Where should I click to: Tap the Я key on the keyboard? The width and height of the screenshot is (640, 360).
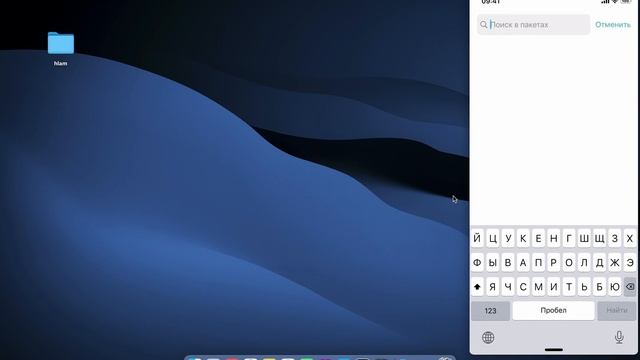[493, 287]
